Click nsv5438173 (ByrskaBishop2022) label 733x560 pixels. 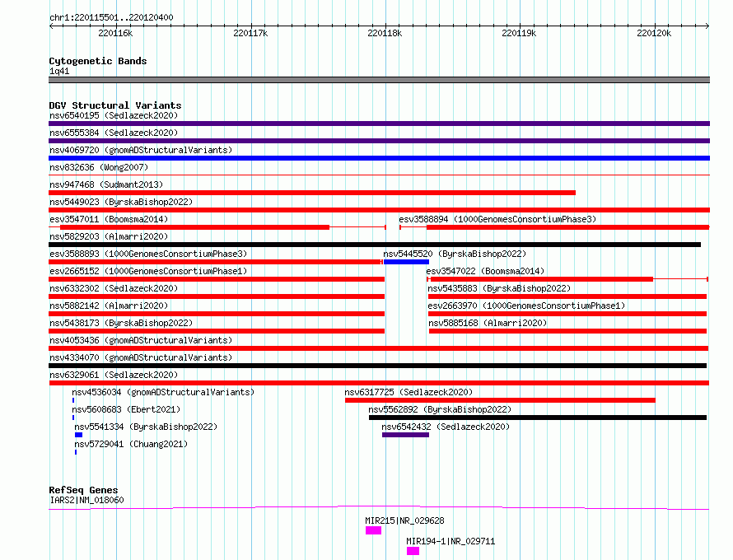point(121,323)
